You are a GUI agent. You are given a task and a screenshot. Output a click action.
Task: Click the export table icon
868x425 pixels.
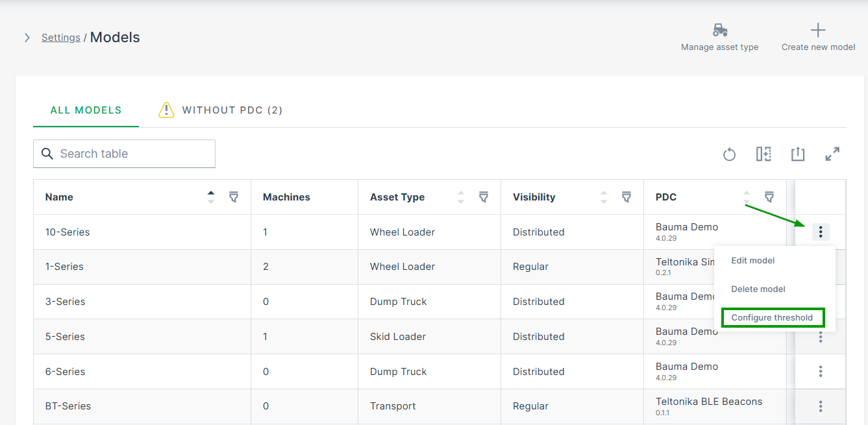point(798,154)
